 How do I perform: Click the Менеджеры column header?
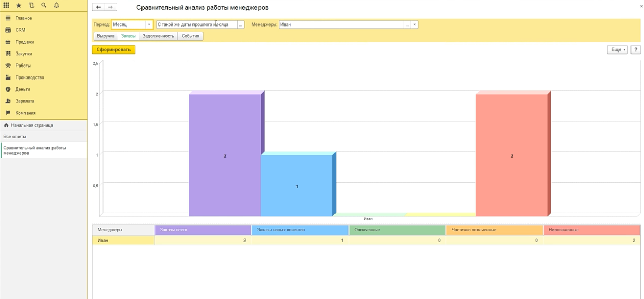click(x=123, y=230)
